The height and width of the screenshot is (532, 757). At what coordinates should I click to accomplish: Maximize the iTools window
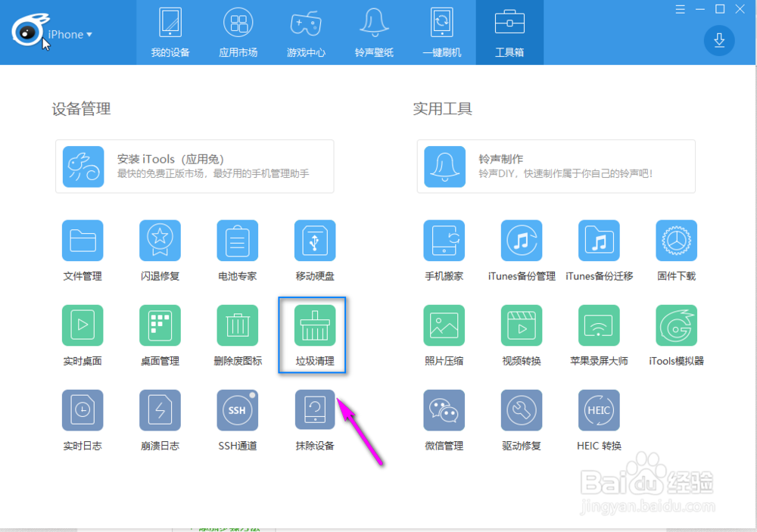(720, 8)
